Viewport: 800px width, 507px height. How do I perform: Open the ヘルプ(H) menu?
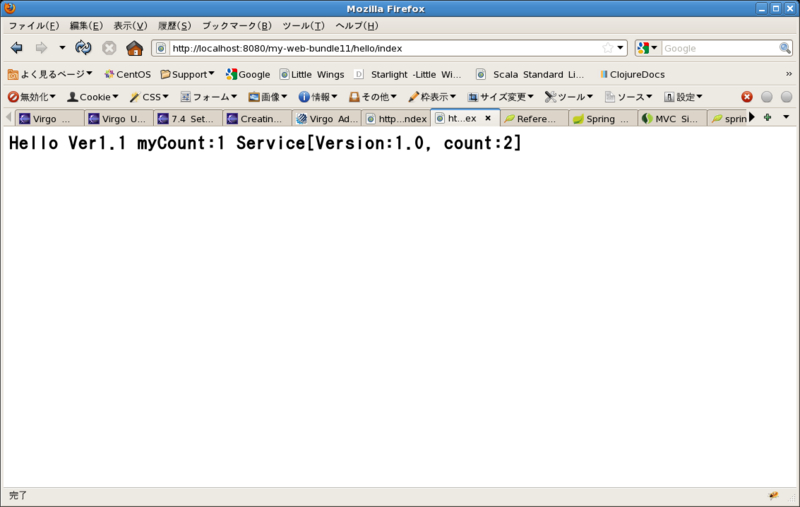point(357,26)
